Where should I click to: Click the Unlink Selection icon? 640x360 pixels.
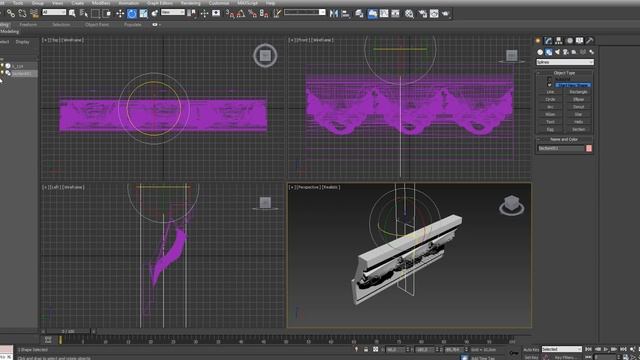click(x=22, y=13)
